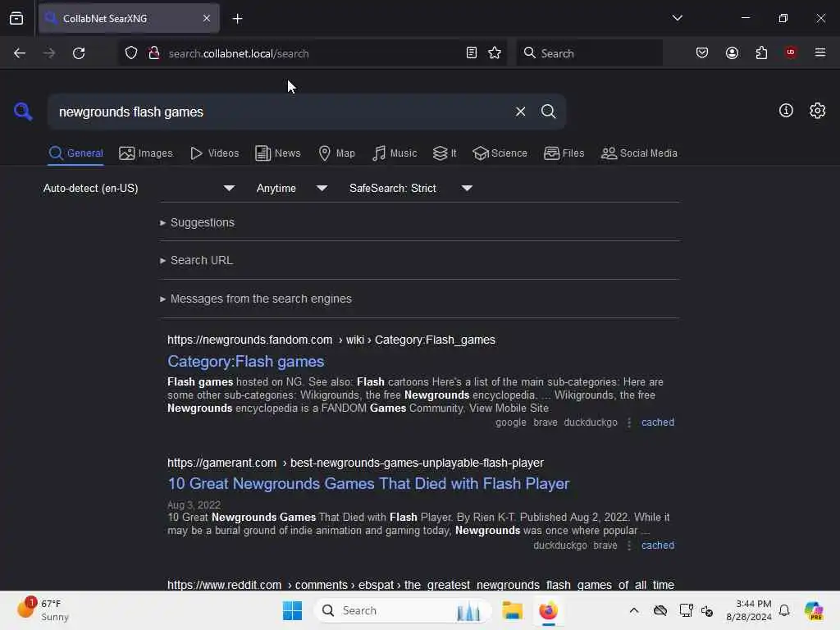This screenshot has height=630, width=840.
Task: Click the browser address bar
Action: (313, 53)
